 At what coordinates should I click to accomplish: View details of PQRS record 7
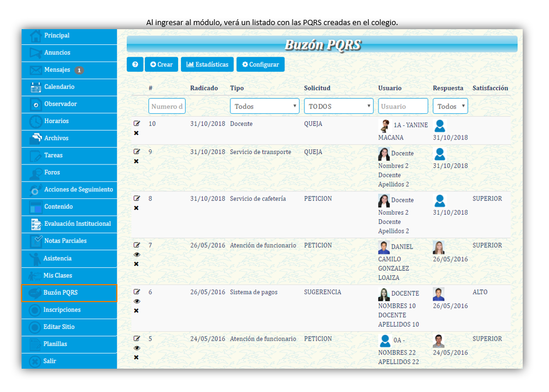(137, 254)
